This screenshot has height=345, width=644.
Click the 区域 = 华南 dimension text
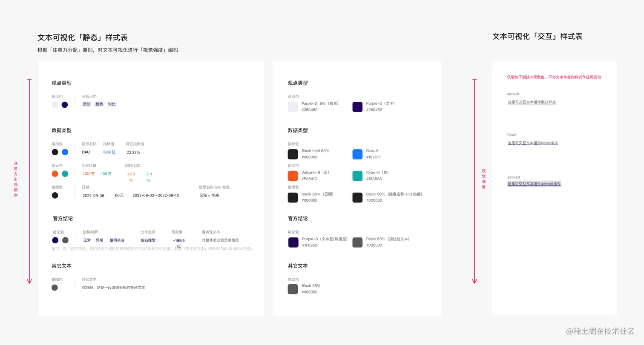coord(209,195)
